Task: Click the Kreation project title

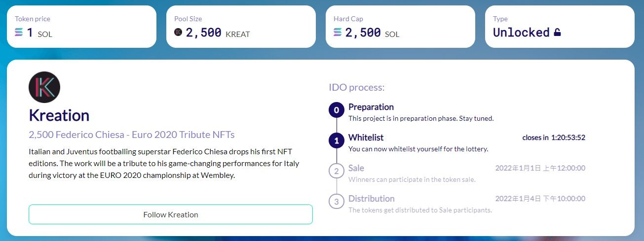Action: [59, 115]
